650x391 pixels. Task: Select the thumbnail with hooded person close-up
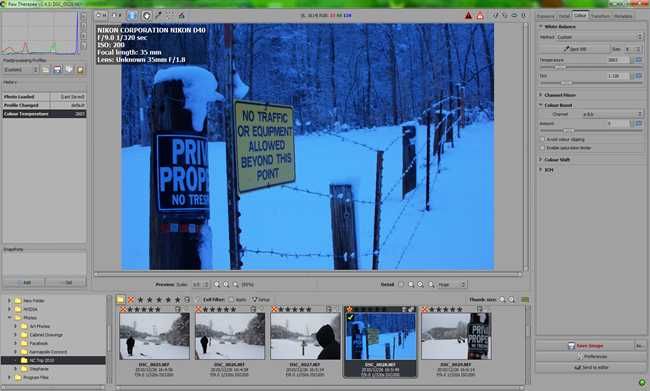tap(306, 336)
